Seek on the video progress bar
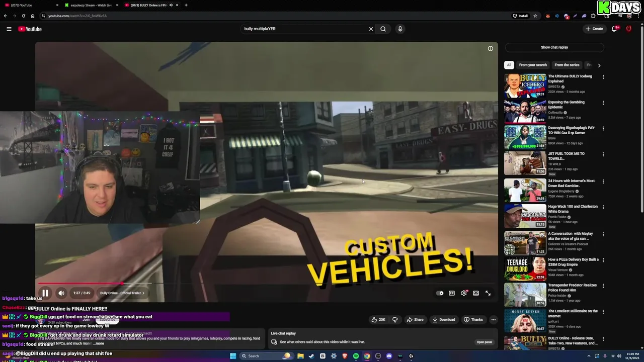The height and width of the screenshot is (362, 644). coord(267,284)
